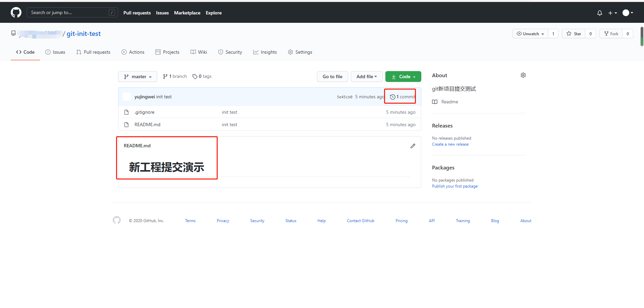This screenshot has height=308, width=644.
Task: Open commit hash 5e45cb0
Action: pyautogui.click(x=344, y=97)
